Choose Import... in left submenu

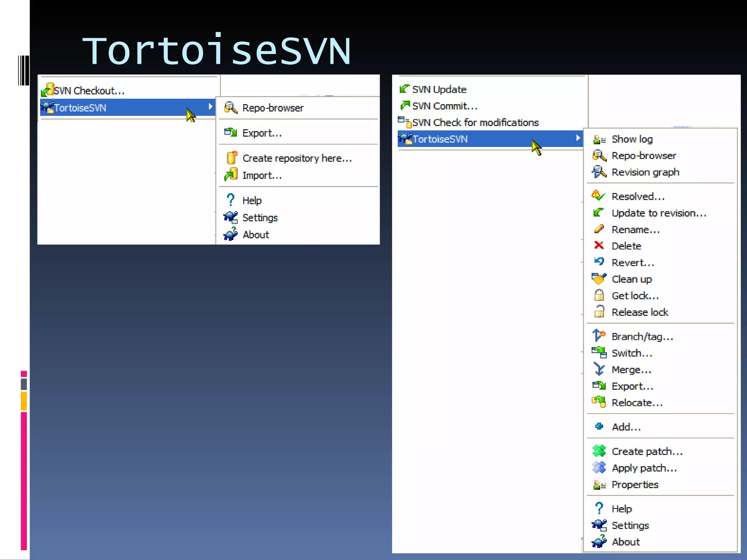[262, 176]
